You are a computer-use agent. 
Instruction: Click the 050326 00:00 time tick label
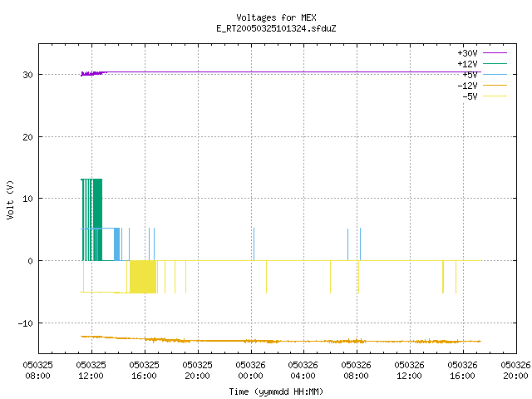[250, 371]
